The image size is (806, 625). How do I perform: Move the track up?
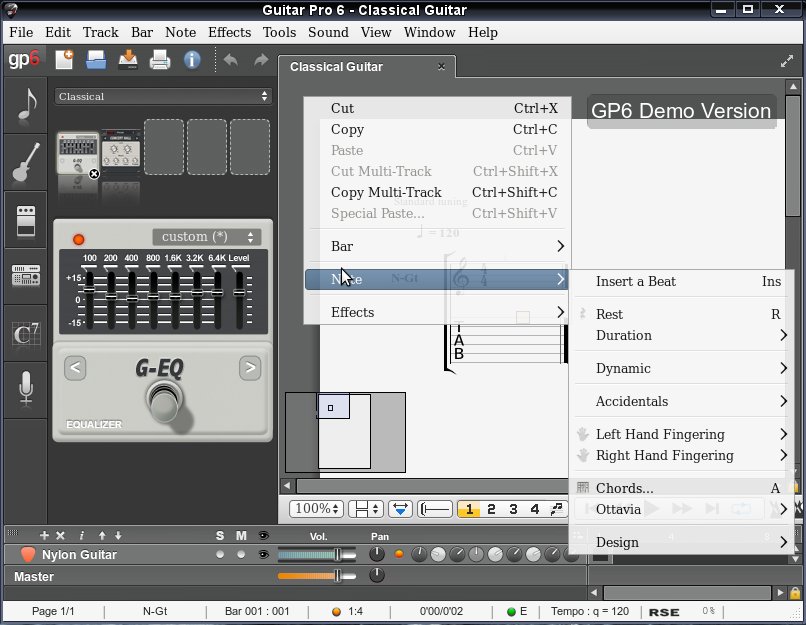[x=102, y=536]
